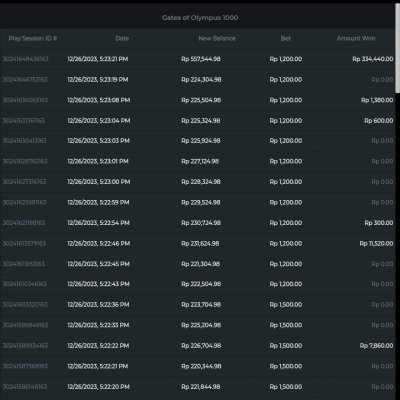Open play session 30241613579163

point(24,243)
